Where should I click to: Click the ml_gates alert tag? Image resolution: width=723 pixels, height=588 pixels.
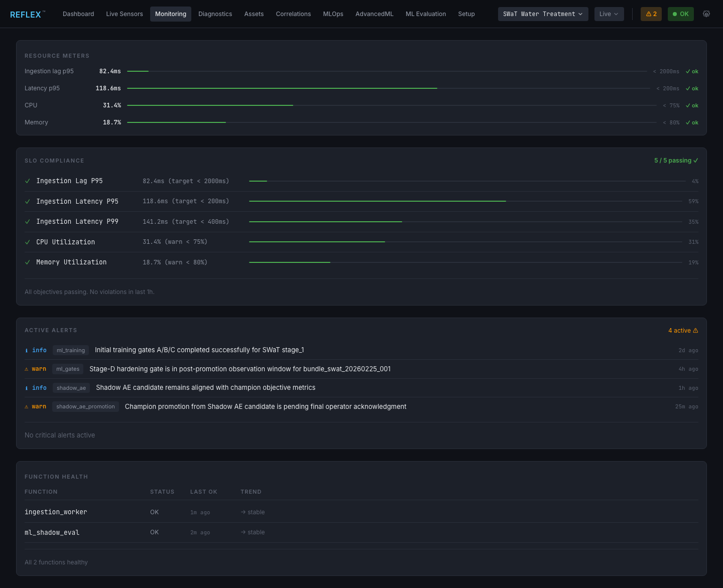[x=68, y=369]
